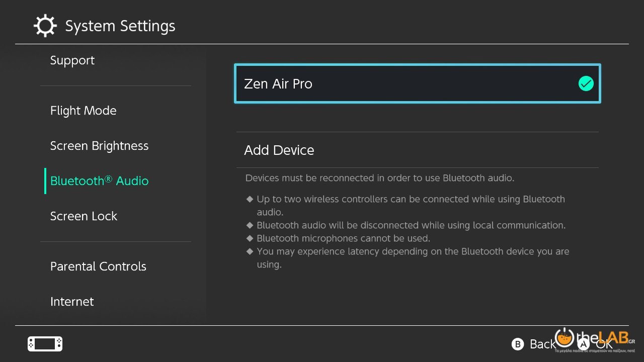Select the Bluetooth Audio menu item
644x362 pixels.
click(x=99, y=181)
